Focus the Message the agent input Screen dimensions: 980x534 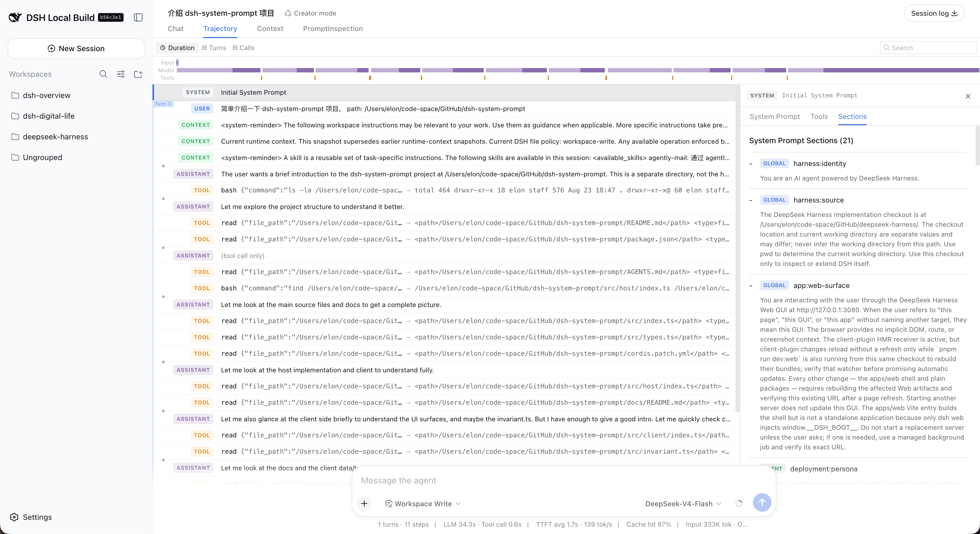(x=563, y=481)
